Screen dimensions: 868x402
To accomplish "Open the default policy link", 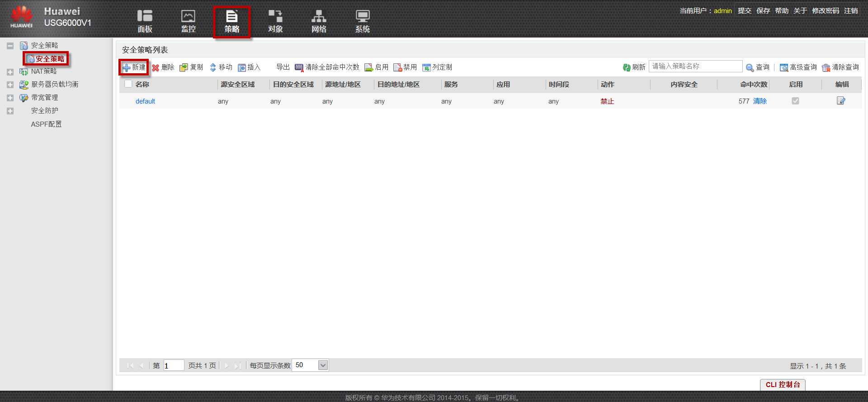I will click(145, 101).
